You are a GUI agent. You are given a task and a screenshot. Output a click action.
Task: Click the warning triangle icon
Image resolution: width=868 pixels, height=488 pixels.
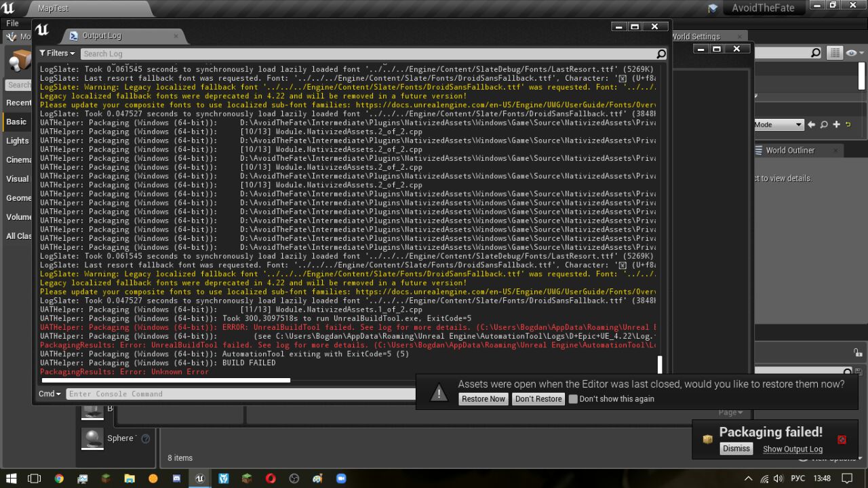point(439,392)
